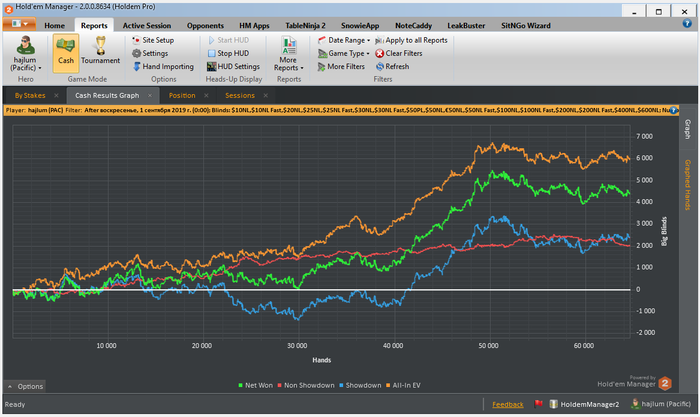Switch to Tournament game mode
This screenshot has height=417, width=700.
click(x=100, y=50)
